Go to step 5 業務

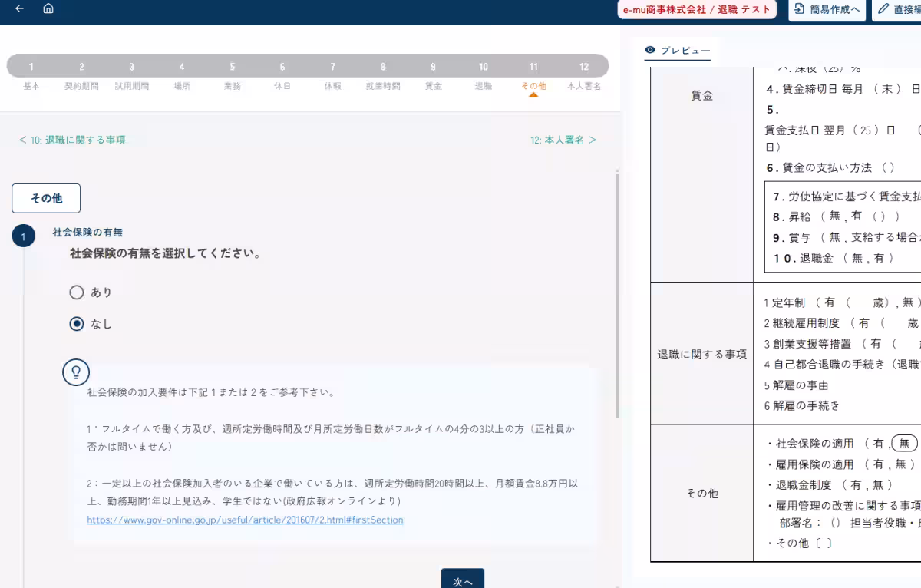click(233, 75)
